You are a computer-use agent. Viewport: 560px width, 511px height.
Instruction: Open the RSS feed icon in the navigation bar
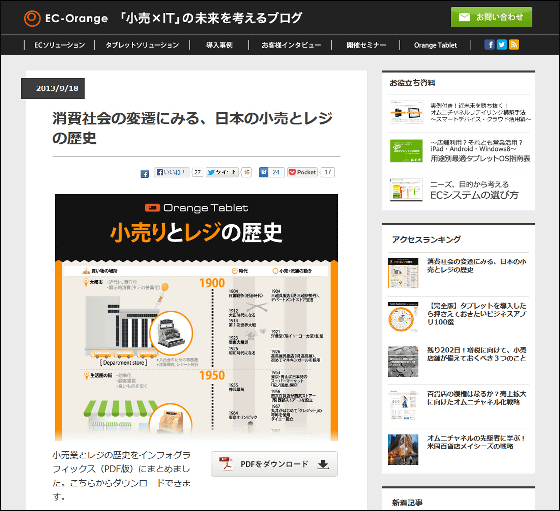[514, 45]
